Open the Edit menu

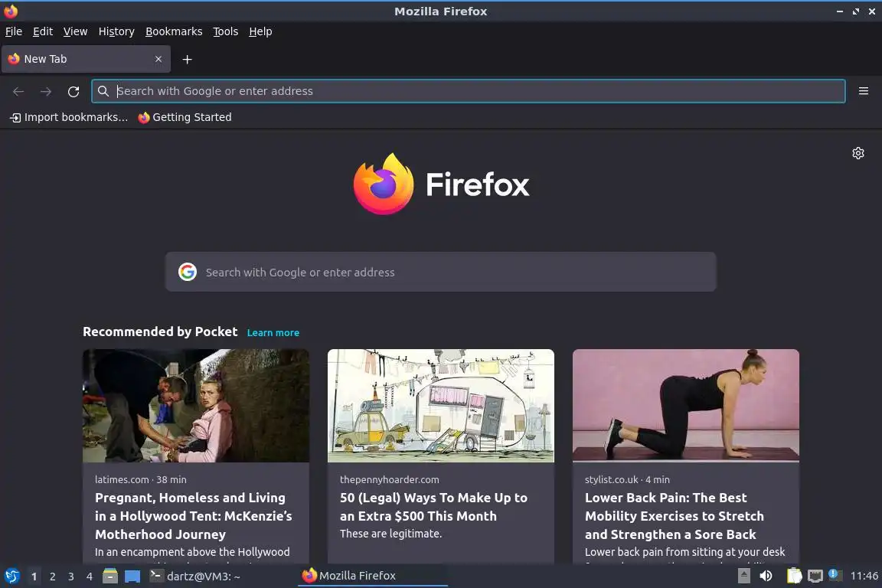[x=43, y=31]
